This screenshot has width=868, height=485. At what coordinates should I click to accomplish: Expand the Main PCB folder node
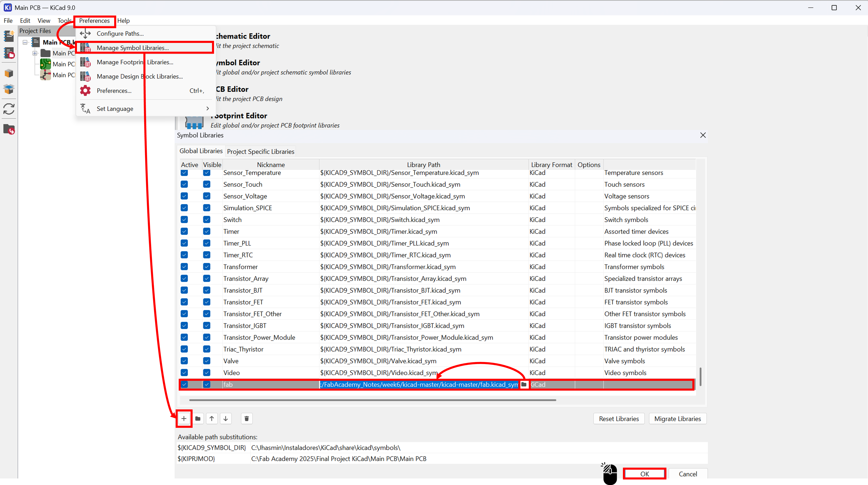pyautogui.click(x=35, y=53)
